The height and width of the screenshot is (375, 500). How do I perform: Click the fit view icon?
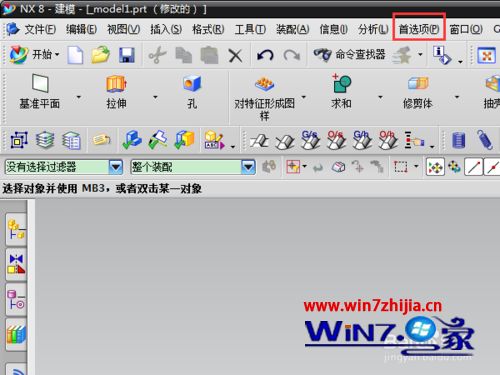[x=486, y=55]
